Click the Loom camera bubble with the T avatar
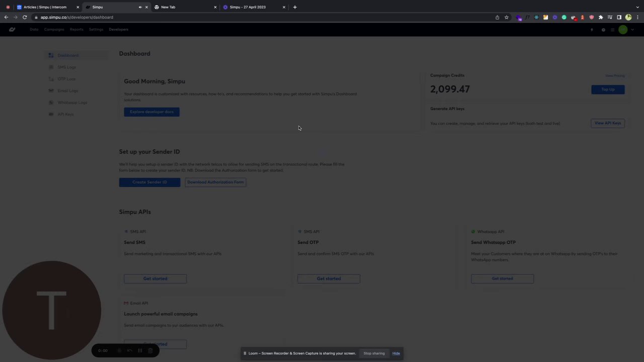Screen dimensions: 644x362 click(51, 310)
